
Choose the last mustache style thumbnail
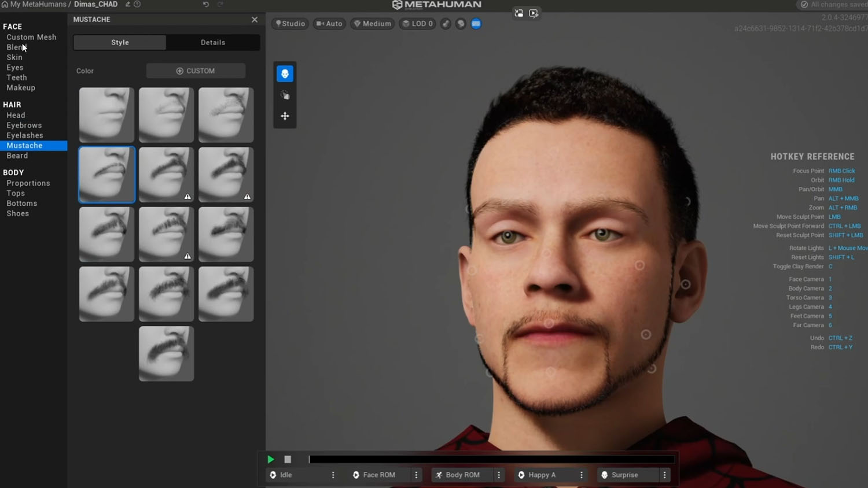[x=166, y=354]
